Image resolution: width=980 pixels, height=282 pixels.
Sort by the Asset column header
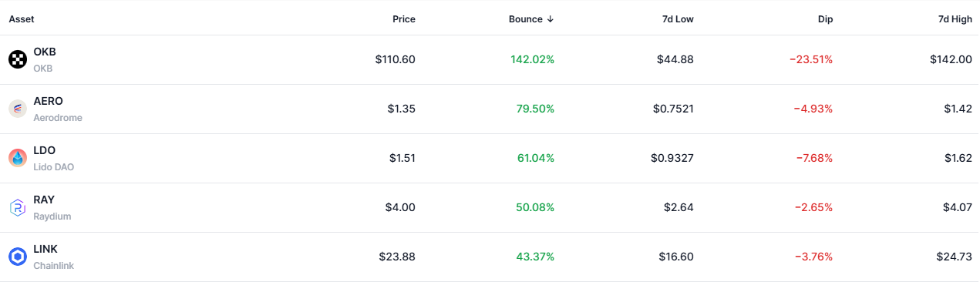22,19
